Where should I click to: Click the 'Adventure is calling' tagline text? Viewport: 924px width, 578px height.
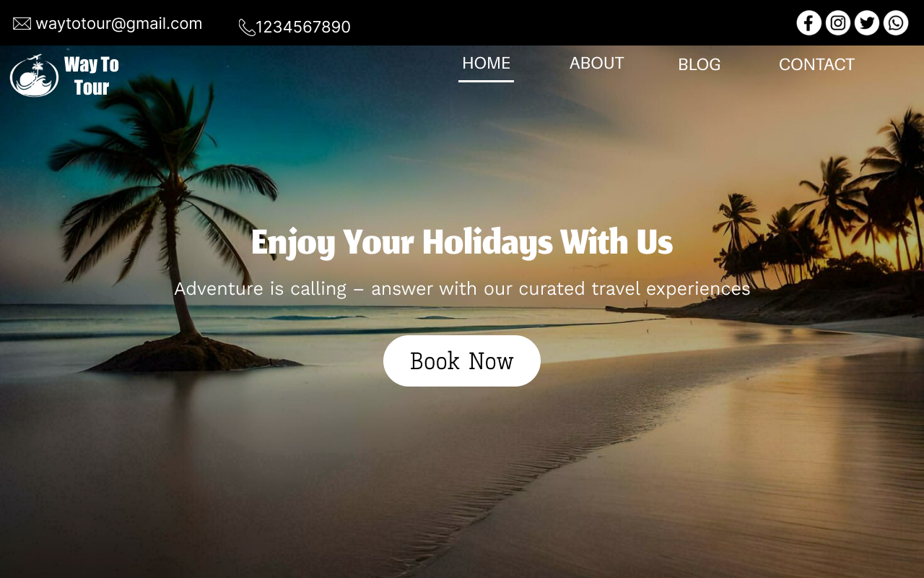462,288
